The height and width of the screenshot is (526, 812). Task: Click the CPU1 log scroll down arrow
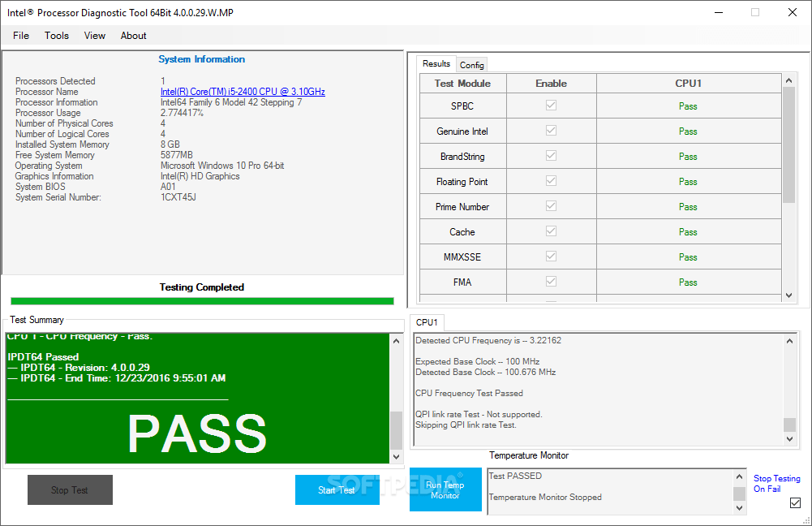point(790,438)
